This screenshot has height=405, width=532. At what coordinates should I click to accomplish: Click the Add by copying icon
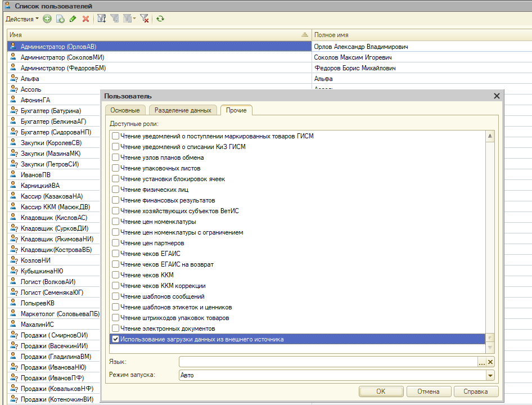pyautogui.click(x=60, y=19)
